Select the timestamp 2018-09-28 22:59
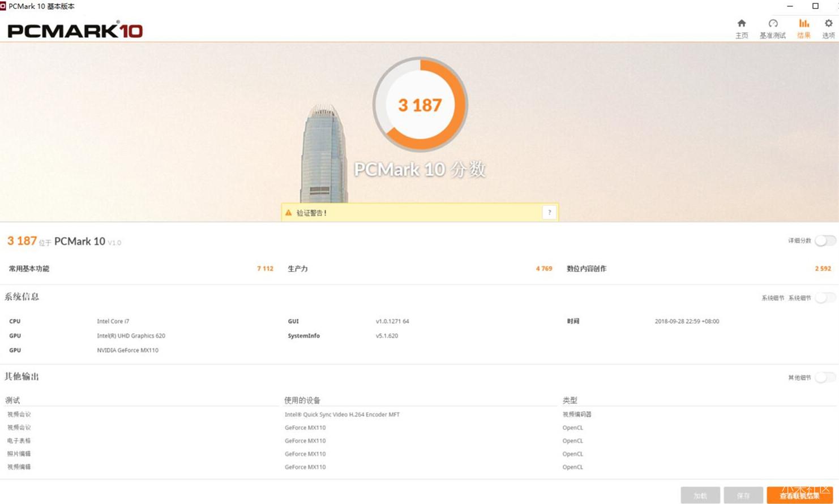Screen dimensions: 839x504 687,321
